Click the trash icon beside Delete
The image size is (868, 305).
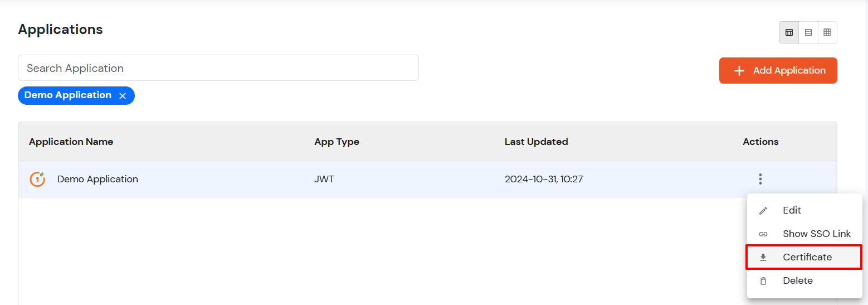tap(763, 281)
